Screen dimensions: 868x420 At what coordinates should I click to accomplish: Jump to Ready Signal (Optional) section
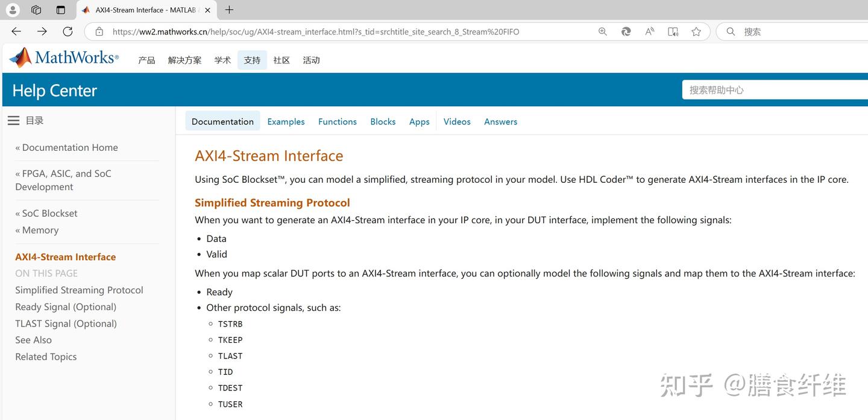(x=66, y=307)
